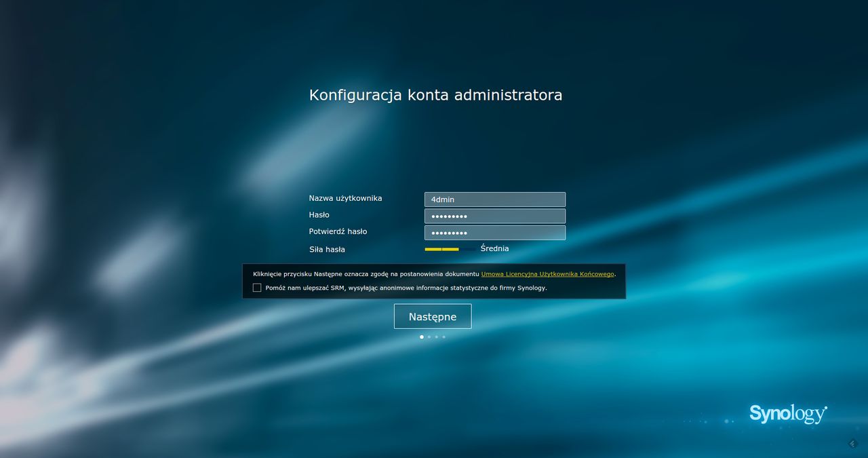This screenshot has width=868, height=458.
Task: Click the first wizard step dot
Action: [422, 337]
